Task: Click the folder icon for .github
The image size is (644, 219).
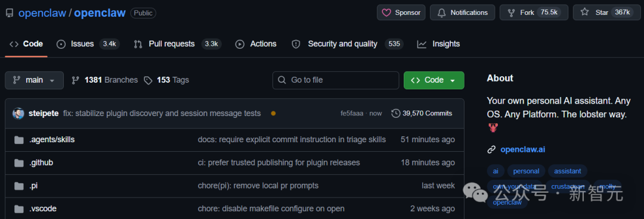Action: (18, 163)
